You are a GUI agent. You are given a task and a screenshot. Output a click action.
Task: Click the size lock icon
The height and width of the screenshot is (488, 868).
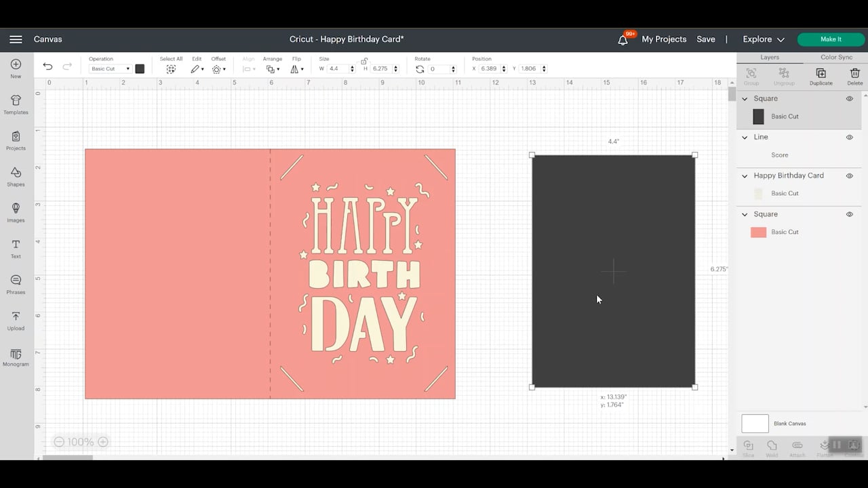(364, 61)
